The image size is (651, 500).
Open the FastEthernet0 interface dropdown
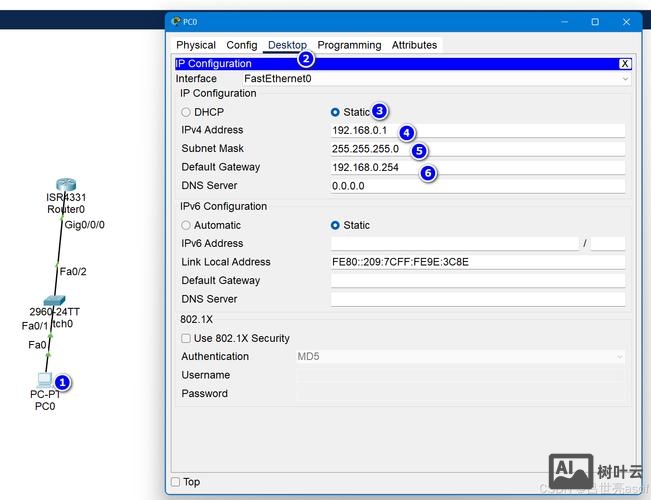(435, 78)
